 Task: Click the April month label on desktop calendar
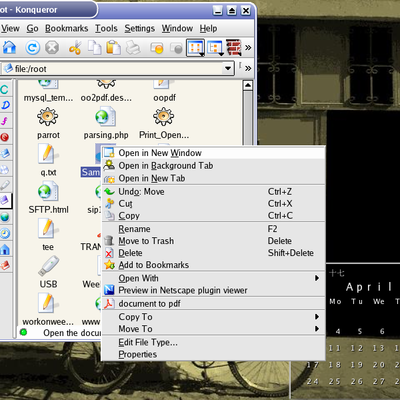(x=369, y=287)
